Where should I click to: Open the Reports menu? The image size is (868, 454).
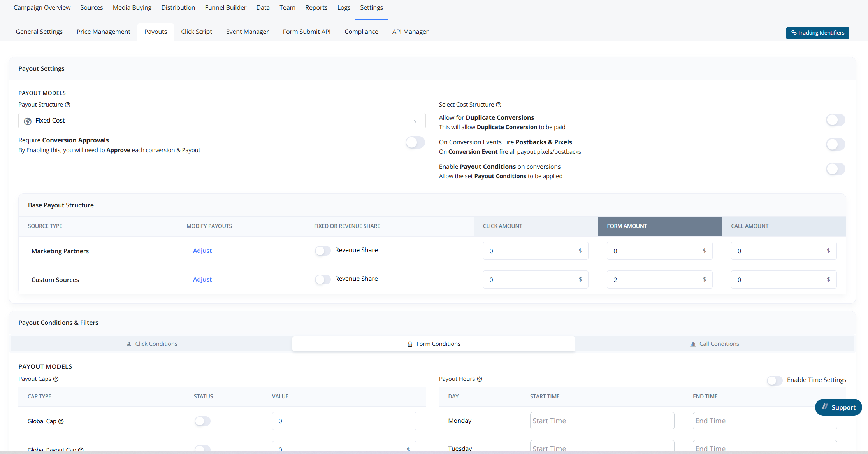(x=316, y=7)
